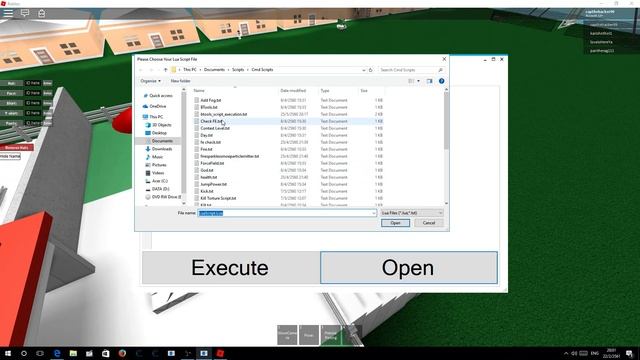
Task: Open DATA (D:) drive
Action: (160, 189)
